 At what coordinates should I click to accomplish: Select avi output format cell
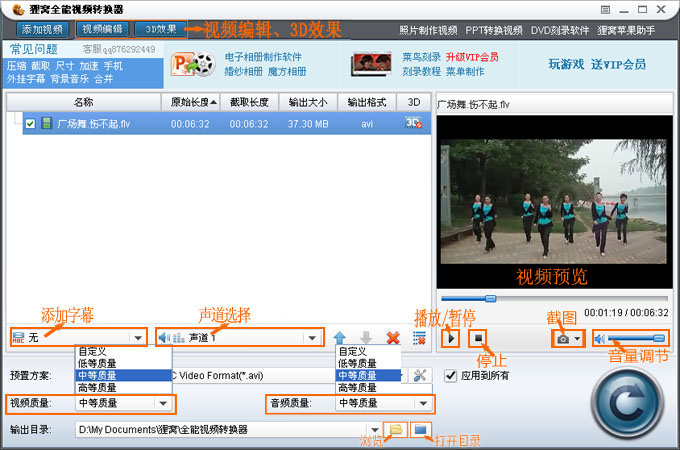tap(367, 124)
